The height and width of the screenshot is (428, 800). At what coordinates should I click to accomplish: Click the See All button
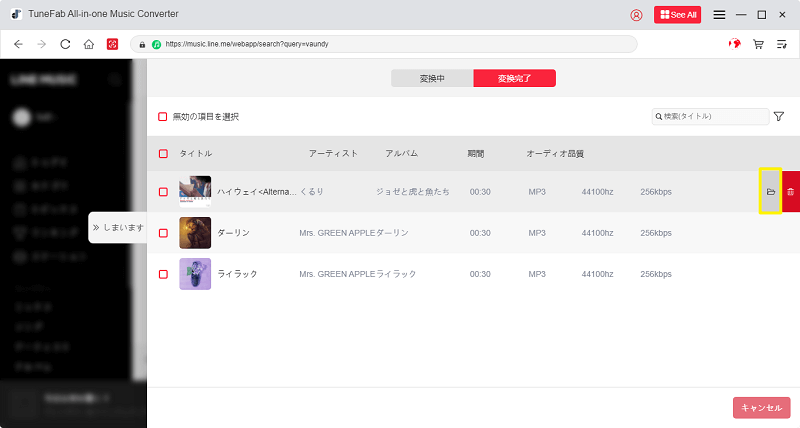(678, 15)
